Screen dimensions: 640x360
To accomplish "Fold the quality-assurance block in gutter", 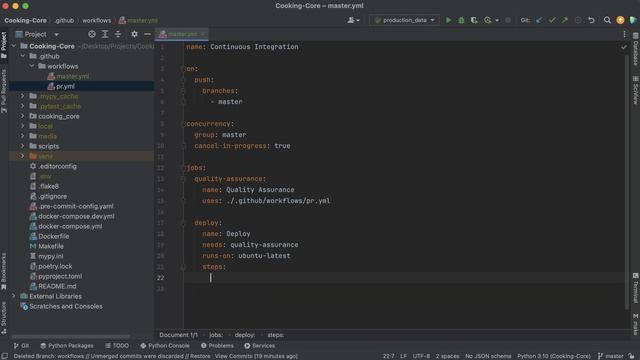I will tap(183, 179).
